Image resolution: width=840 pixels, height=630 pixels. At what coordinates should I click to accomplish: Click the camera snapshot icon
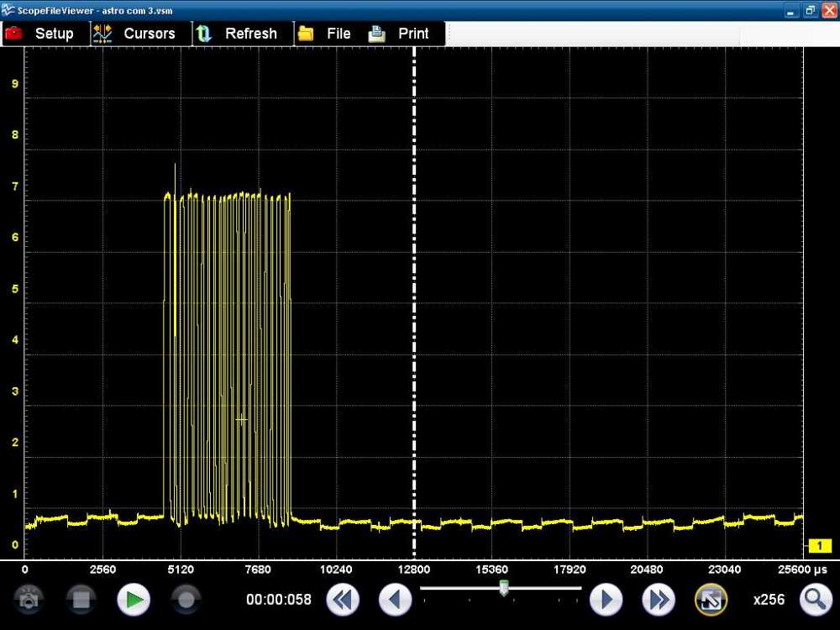(29, 600)
